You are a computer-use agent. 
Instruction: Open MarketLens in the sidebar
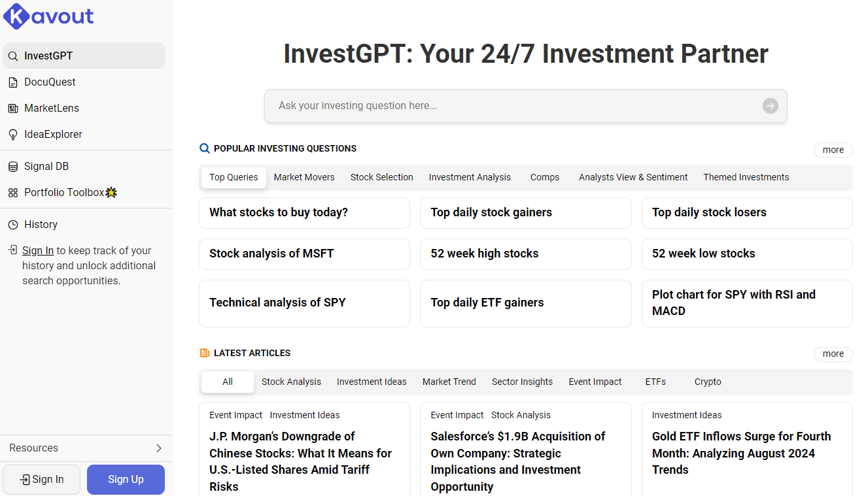[x=52, y=108]
